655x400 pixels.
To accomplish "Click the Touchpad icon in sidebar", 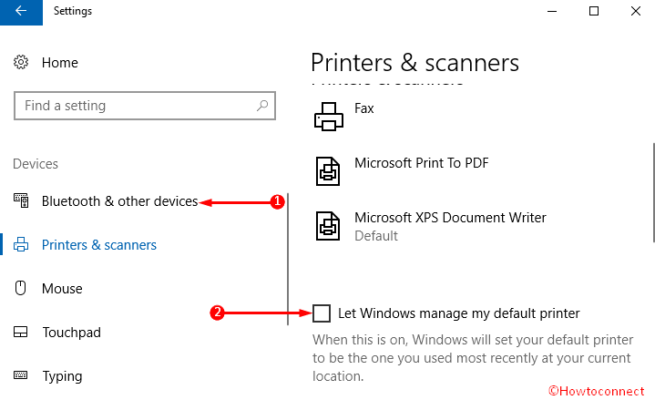I will click(20, 332).
